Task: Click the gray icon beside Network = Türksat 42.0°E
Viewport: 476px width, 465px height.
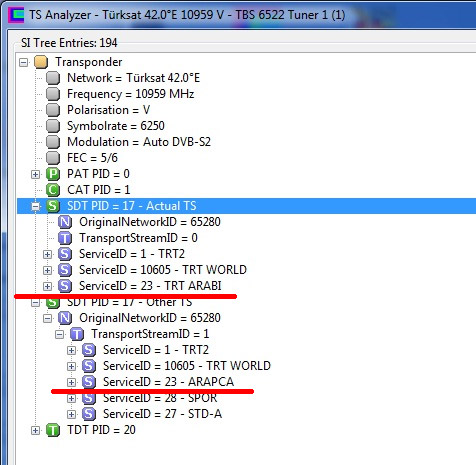Action: click(53, 78)
